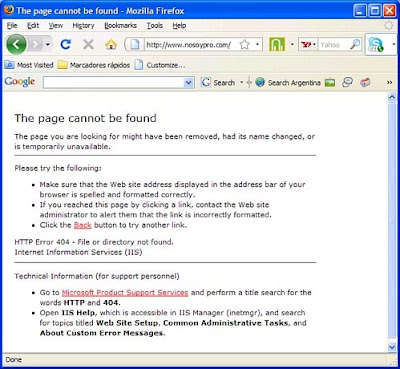Click the Skype toolbar icon

[376, 44]
